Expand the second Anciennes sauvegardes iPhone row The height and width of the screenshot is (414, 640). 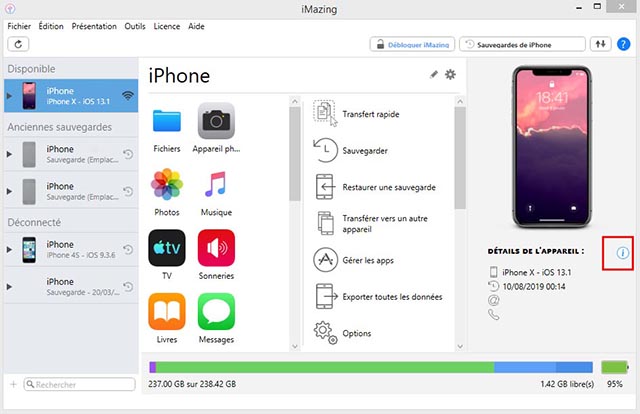coord(9,191)
